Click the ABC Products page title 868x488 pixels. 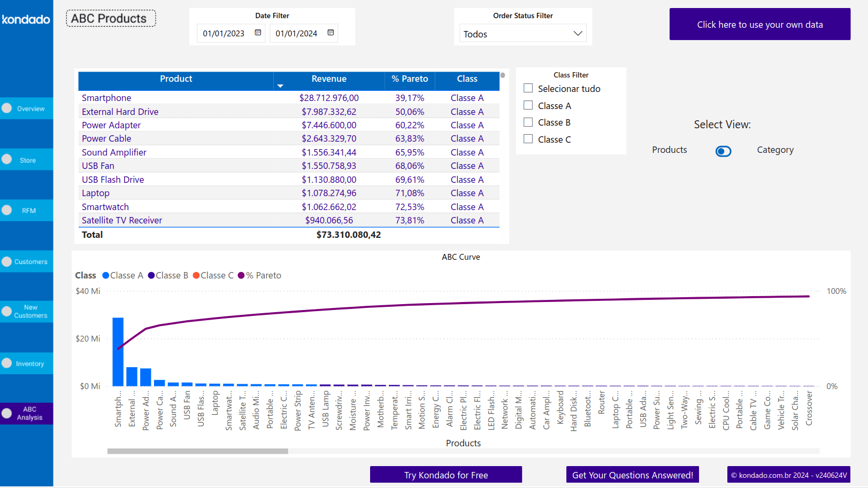[x=110, y=18]
